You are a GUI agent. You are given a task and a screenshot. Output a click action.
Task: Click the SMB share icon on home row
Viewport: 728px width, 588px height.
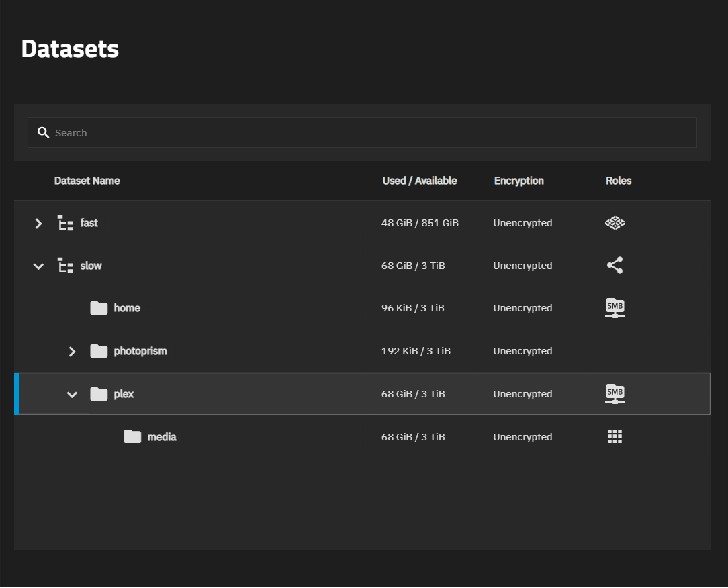615,308
